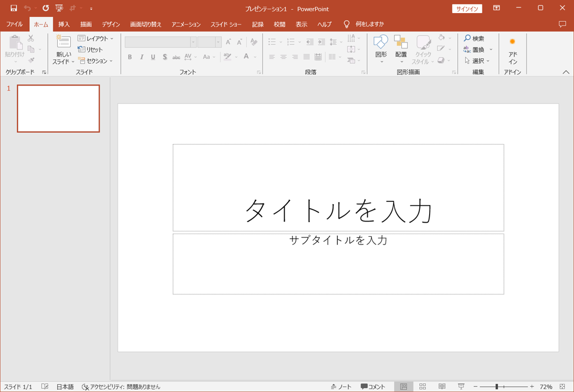Click the Save icon in quick access toolbar
Viewport: 574px width, 392px height.
(14, 8)
